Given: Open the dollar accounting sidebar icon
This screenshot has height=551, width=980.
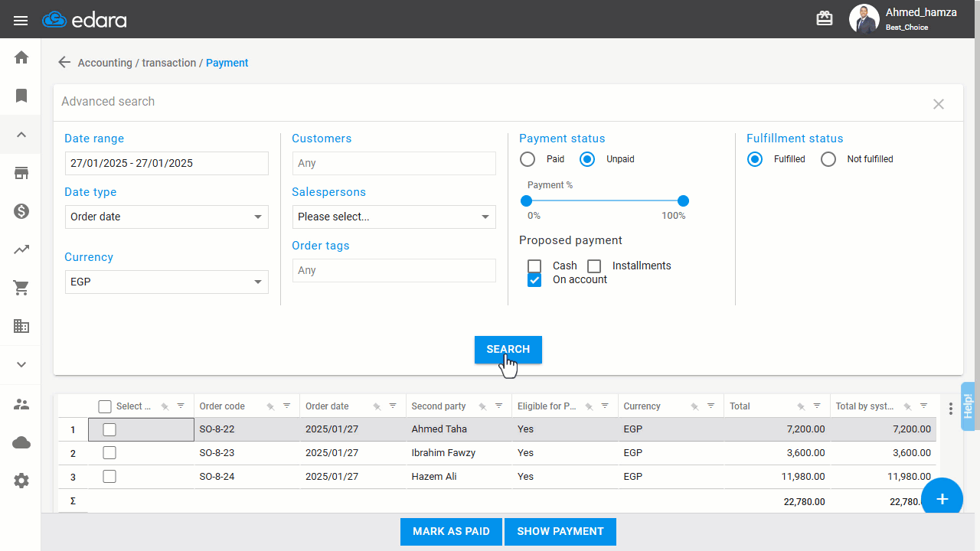Looking at the screenshot, I should [21, 211].
